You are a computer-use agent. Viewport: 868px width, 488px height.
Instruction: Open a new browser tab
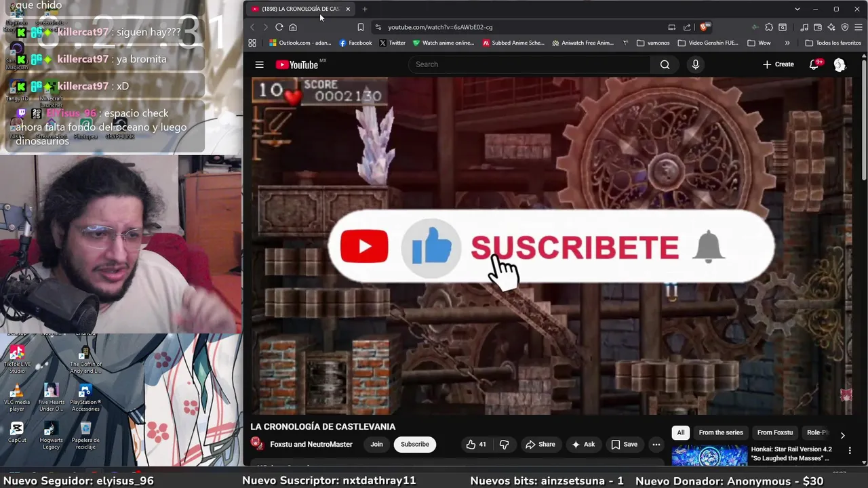click(x=365, y=9)
